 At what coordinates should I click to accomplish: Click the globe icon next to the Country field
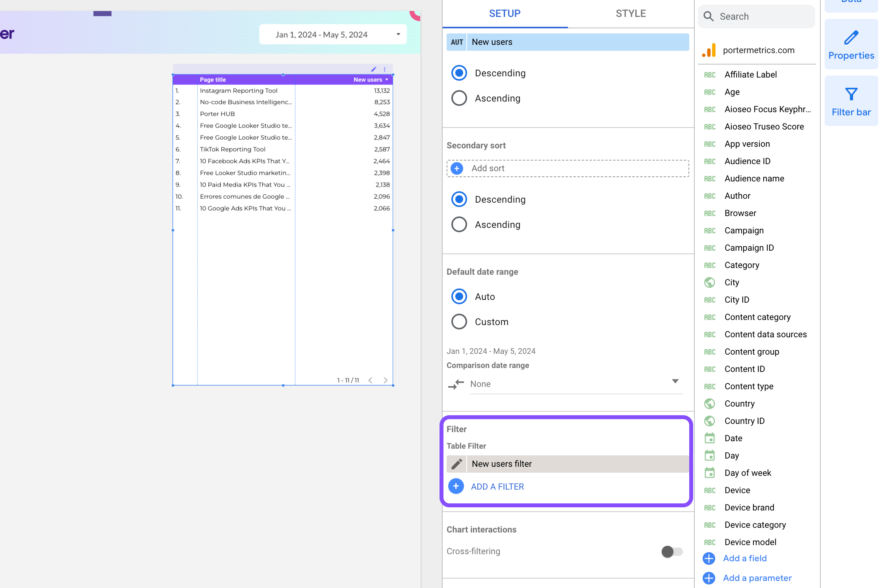[x=710, y=404]
